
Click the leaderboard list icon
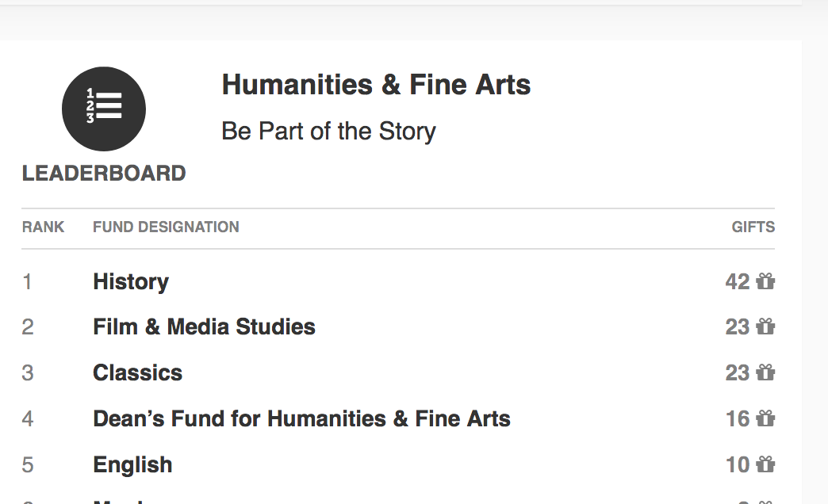click(104, 109)
